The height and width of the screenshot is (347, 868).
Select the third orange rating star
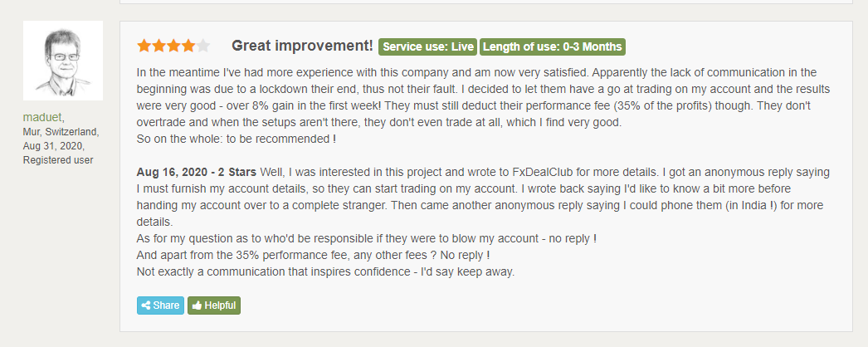[173, 46]
